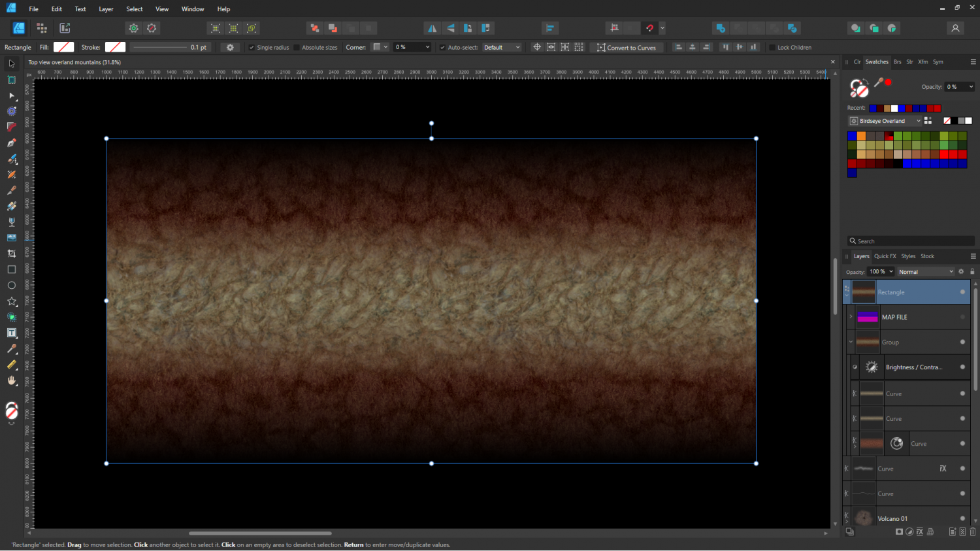Hide the Brightness / Contrast adjustment layer
This screenshot has width=980, height=551.
962,367
